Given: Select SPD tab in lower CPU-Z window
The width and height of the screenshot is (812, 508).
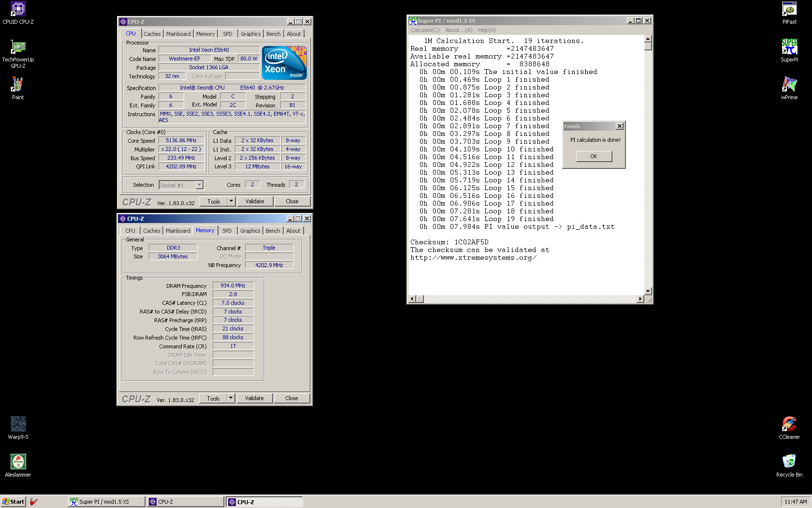Looking at the screenshot, I should [x=227, y=231].
